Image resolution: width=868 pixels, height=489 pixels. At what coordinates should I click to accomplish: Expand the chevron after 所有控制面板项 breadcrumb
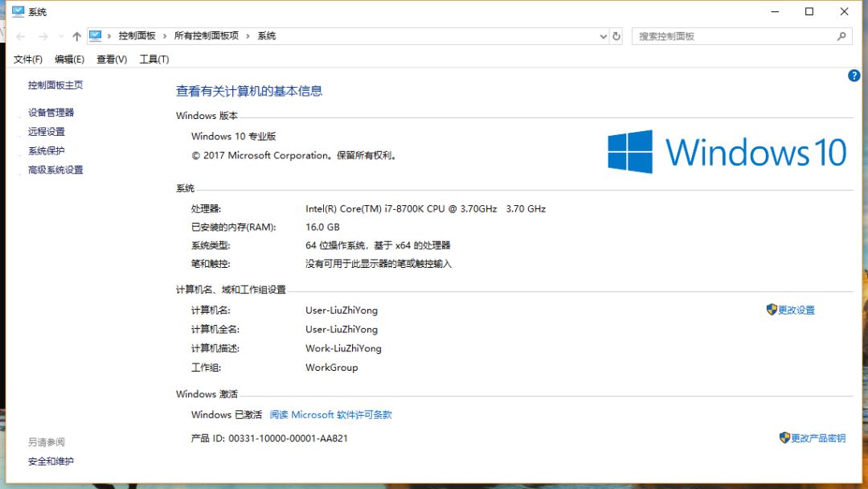pos(248,36)
